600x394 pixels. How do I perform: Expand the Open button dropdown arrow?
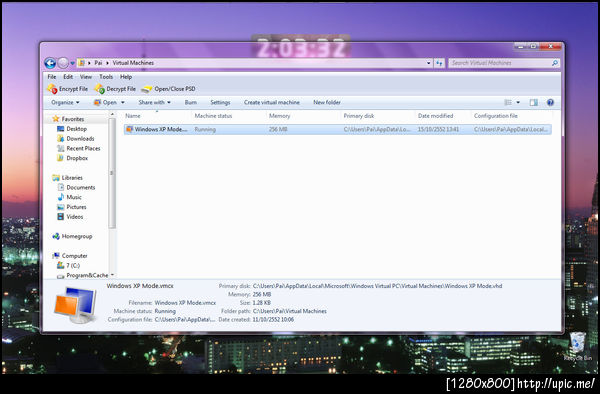pos(123,103)
